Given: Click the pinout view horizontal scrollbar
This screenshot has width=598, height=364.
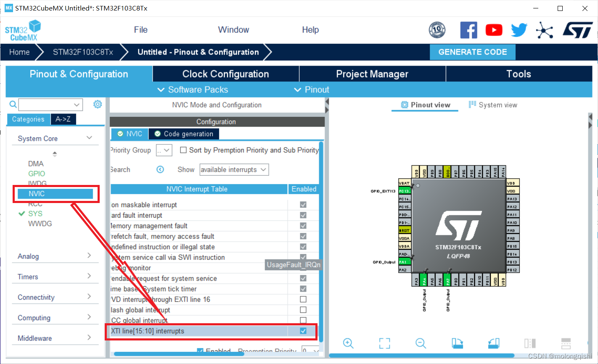Looking at the screenshot, I should 422,356.
